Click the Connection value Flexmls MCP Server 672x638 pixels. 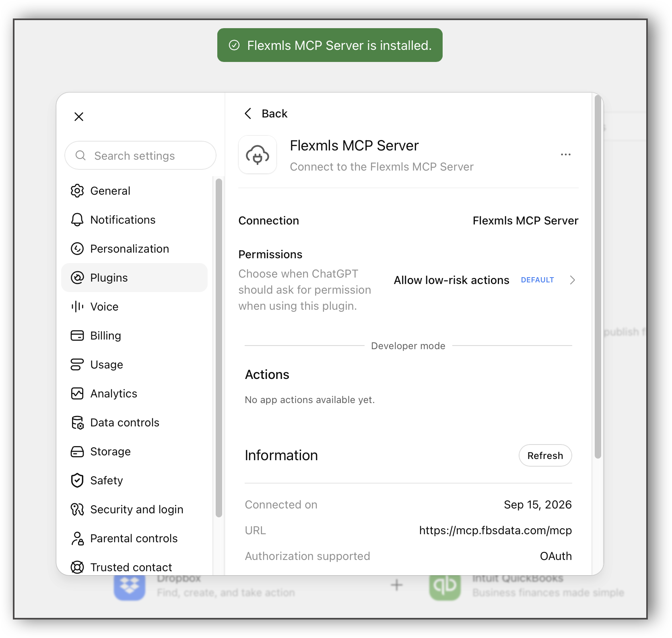(x=526, y=220)
